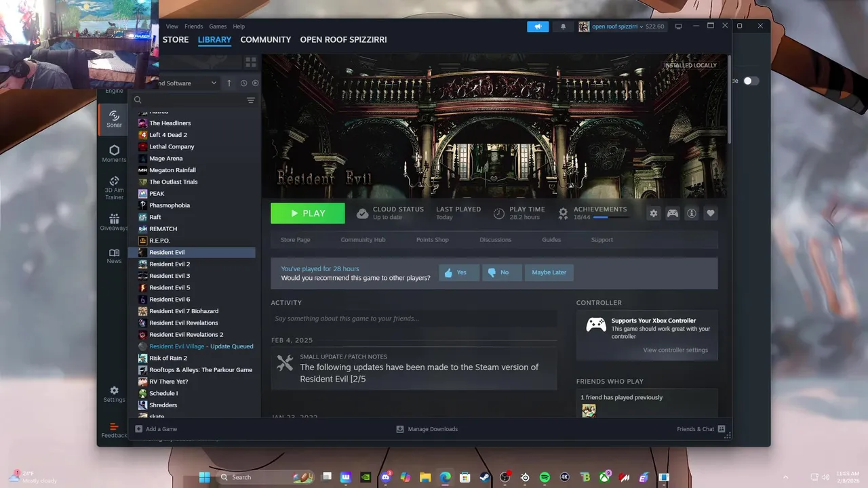Open the Discussions link
868x488 pixels.
[x=496, y=240]
